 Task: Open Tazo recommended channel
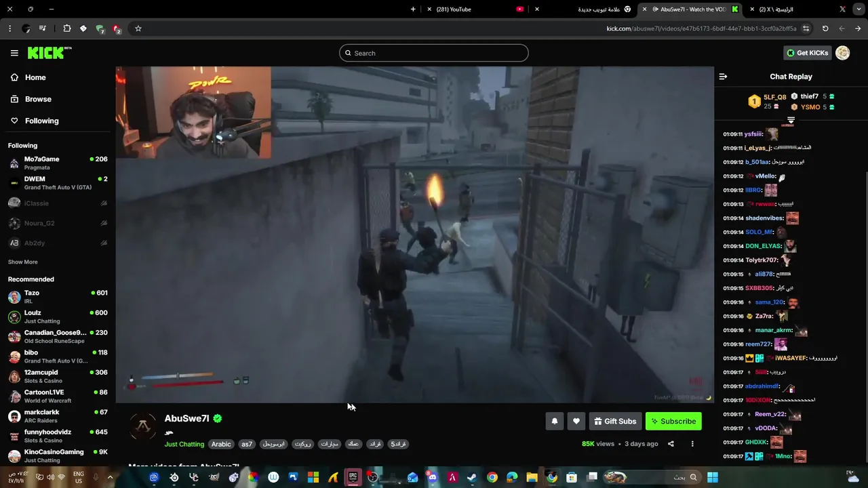click(x=58, y=297)
